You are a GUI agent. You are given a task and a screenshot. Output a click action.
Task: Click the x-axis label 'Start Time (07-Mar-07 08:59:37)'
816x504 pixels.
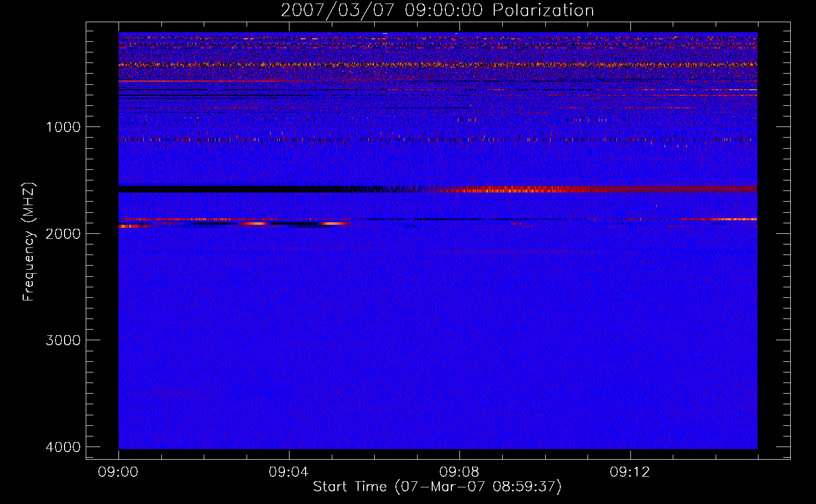point(437,487)
